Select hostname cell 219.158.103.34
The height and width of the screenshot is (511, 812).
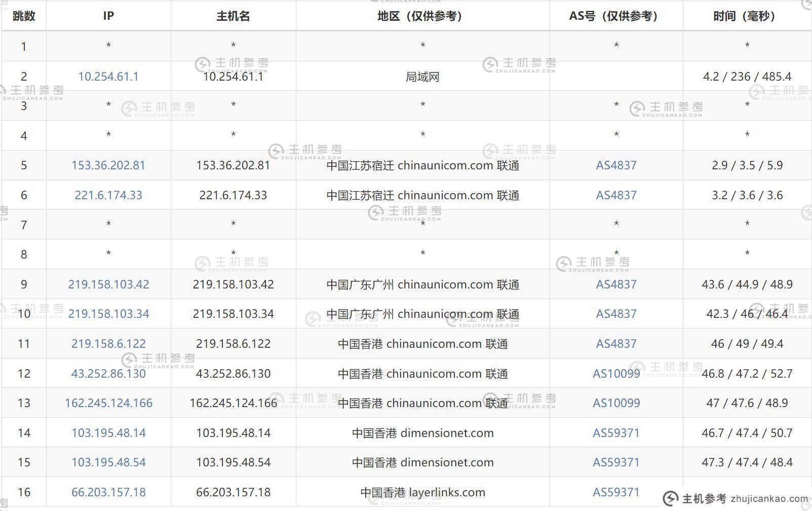click(x=233, y=314)
